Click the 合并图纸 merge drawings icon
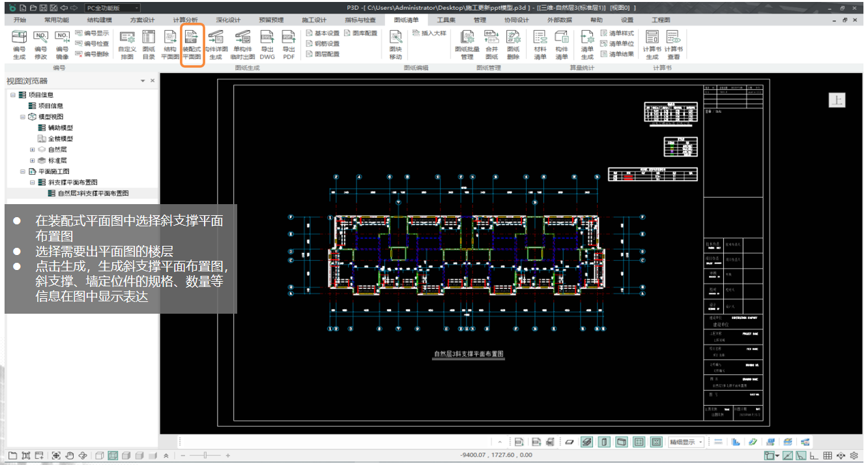 [491, 44]
